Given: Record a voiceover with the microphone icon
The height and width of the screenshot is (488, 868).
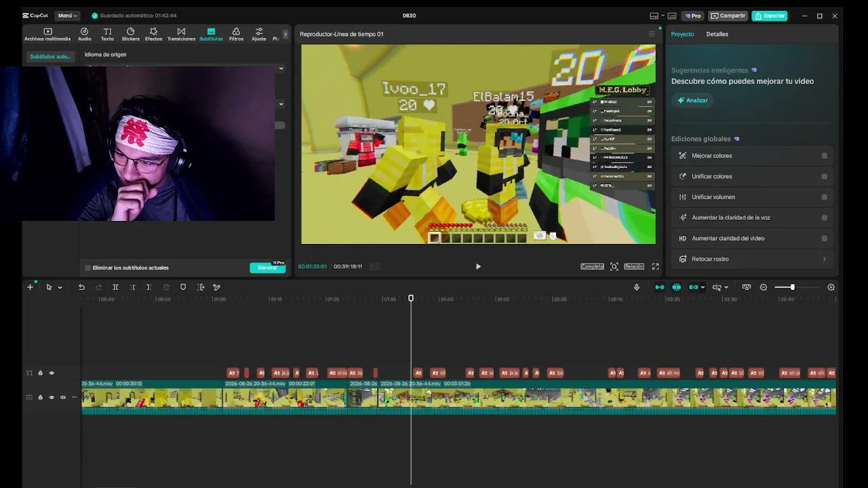Looking at the screenshot, I should click(x=636, y=287).
